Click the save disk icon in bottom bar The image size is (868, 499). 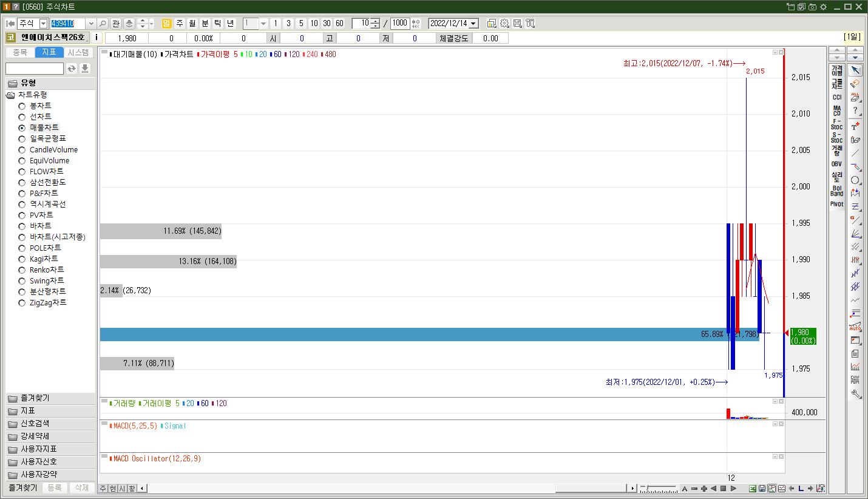tap(762, 489)
